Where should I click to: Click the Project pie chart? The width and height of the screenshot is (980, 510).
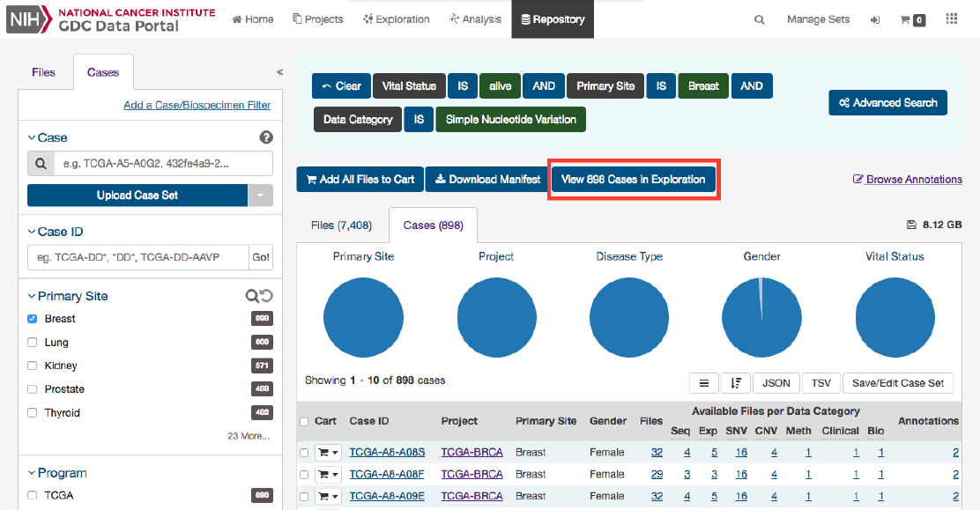pyautogui.click(x=496, y=317)
